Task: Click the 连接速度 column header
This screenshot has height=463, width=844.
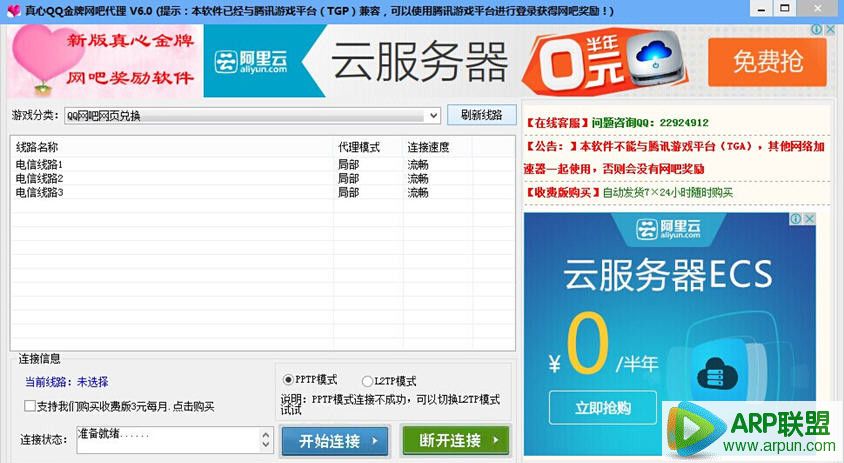Action: 438,147
